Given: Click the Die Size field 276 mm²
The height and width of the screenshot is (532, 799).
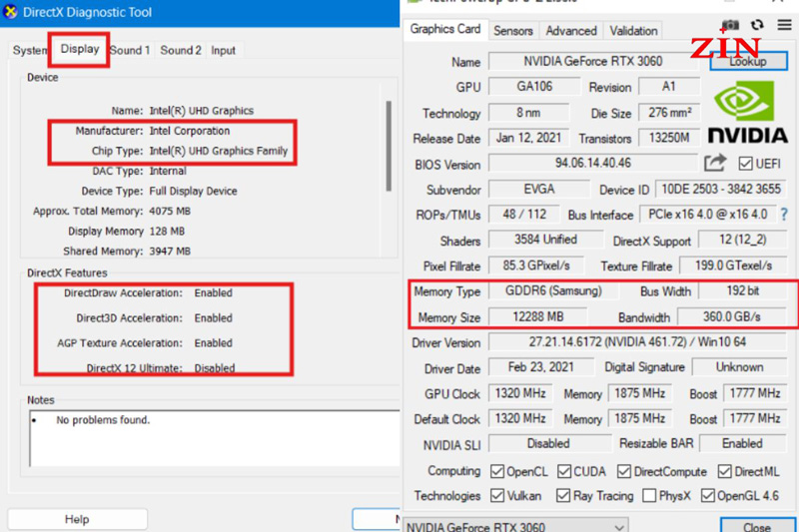Looking at the screenshot, I should (x=669, y=113).
